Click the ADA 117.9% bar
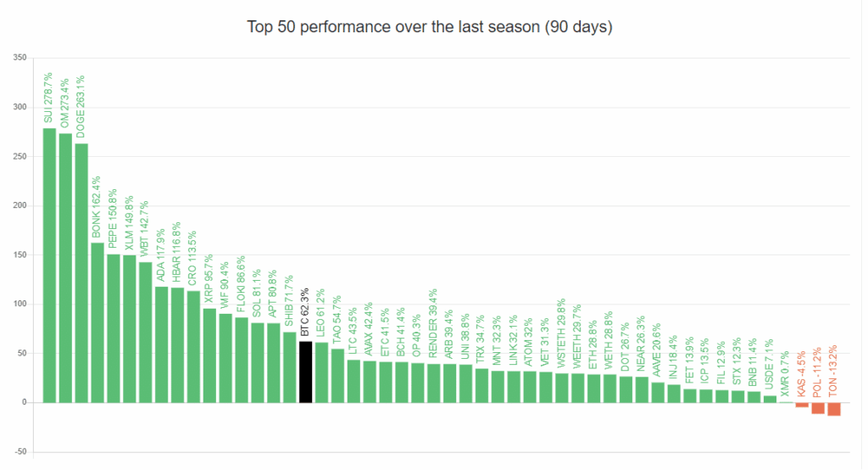 point(161,344)
